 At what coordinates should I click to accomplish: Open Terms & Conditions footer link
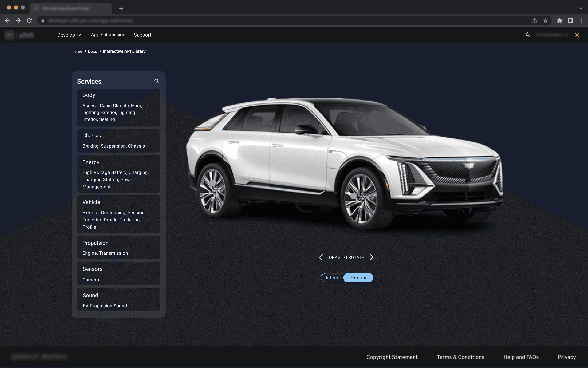point(460,357)
